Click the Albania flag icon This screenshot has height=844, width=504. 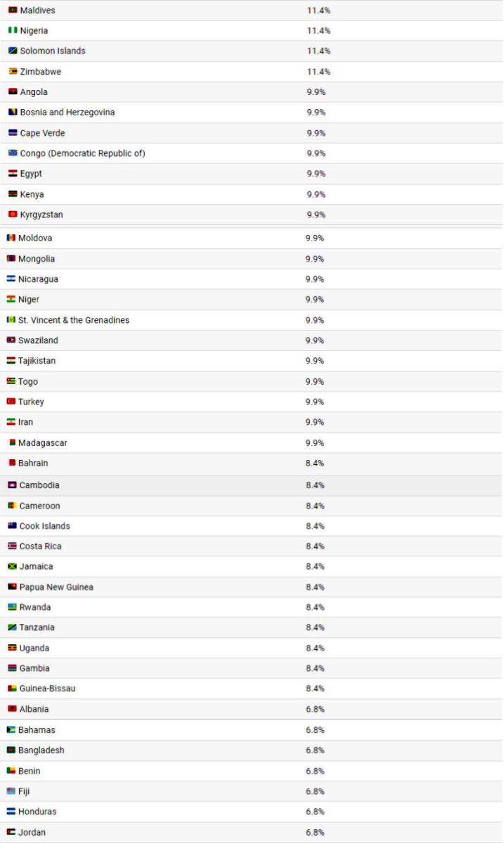12,710
